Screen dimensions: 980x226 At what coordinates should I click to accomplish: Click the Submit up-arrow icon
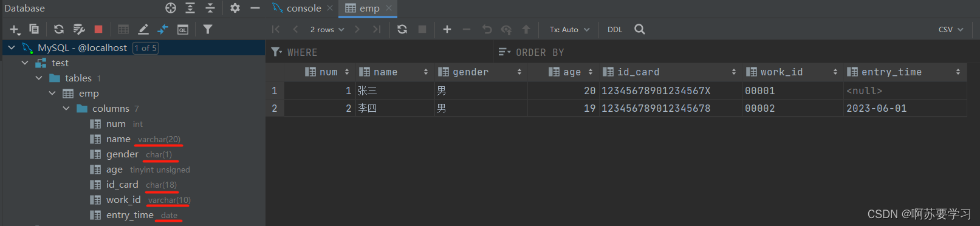pyautogui.click(x=526, y=29)
